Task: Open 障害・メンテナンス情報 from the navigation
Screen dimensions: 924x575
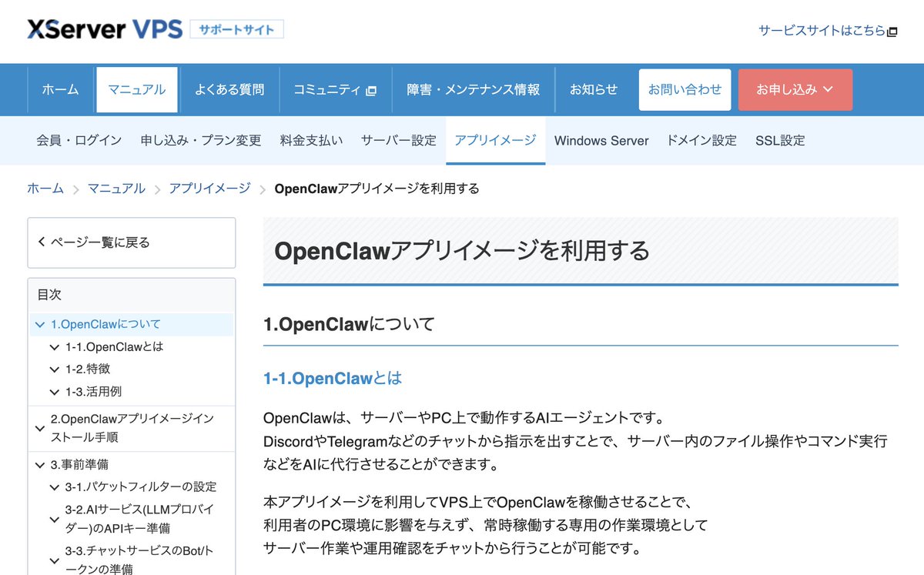Action: pyautogui.click(x=472, y=89)
